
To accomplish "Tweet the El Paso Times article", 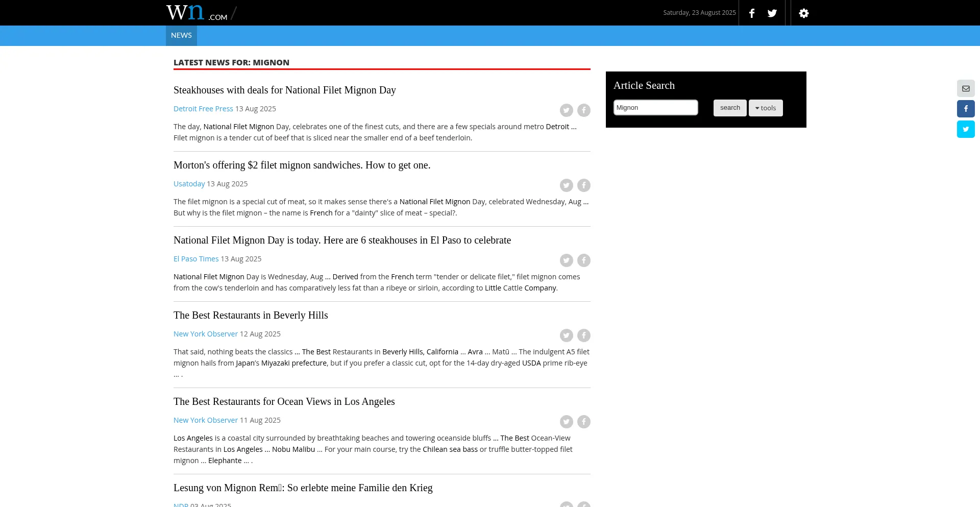I will coord(567,260).
